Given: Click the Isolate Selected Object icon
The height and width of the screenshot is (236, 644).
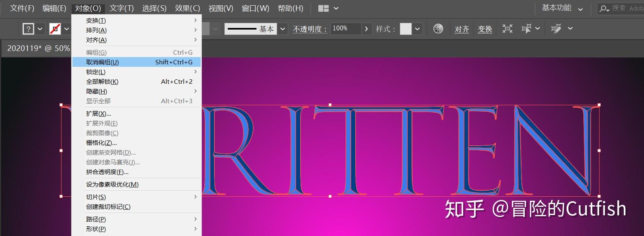Looking at the screenshot, I should tap(507, 29).
